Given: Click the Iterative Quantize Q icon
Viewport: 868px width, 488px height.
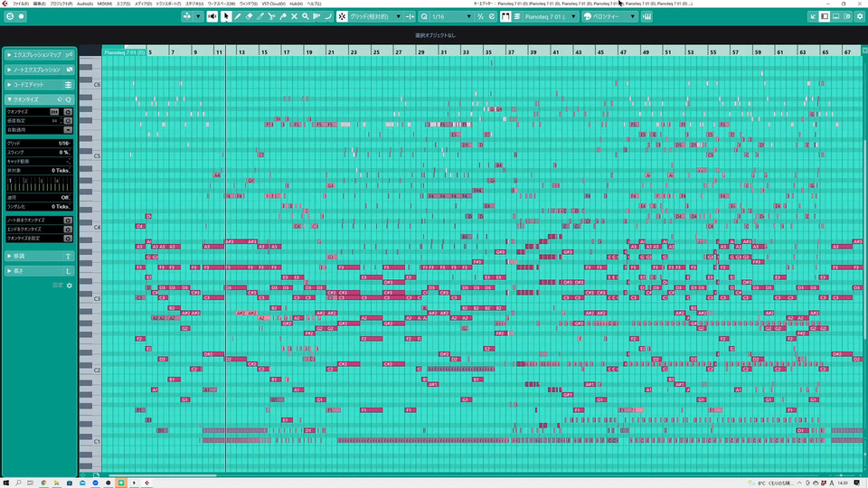Looking at the screenshot, I should 424,16.
